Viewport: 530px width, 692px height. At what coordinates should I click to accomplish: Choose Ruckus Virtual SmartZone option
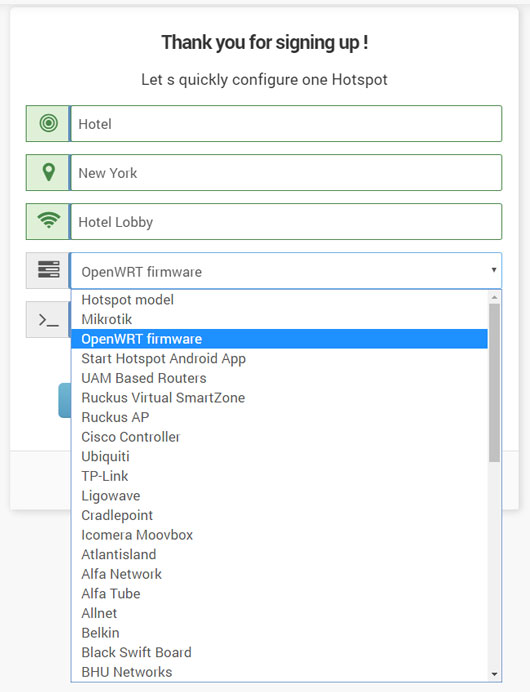click(279, 398)
